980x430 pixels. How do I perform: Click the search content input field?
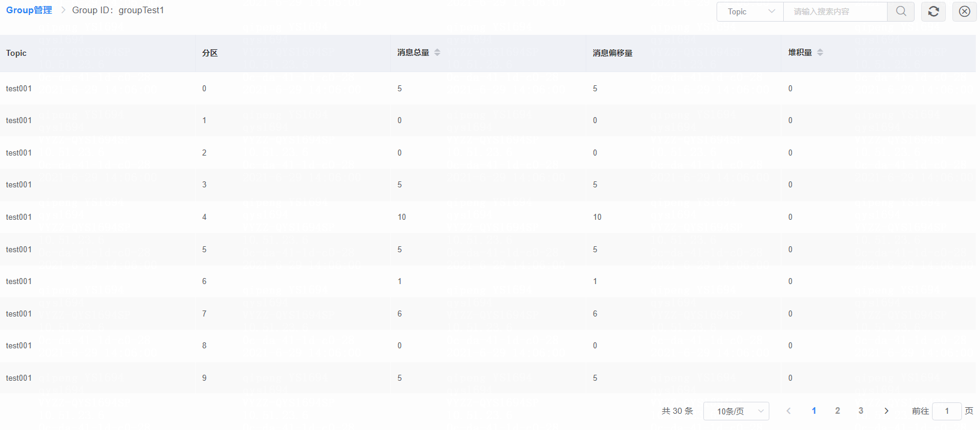coord(835,11)
